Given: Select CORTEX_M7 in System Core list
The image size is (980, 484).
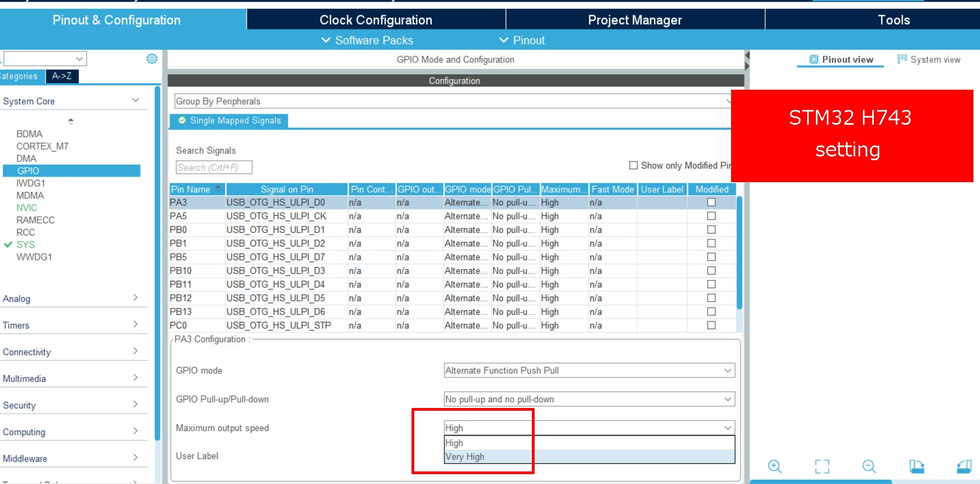Looking at the screenshot, I should [42, 146].
